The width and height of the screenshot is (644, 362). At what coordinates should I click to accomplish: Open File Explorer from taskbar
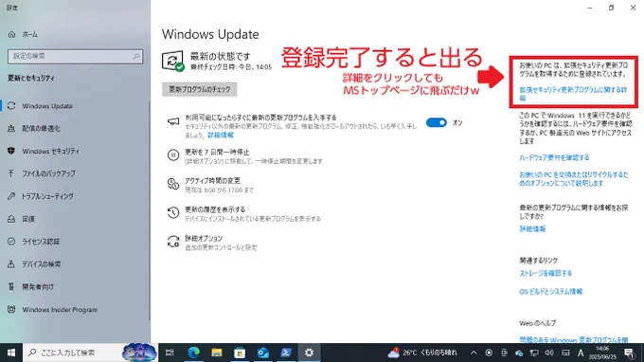pyautogui.click(x=217, y=353)
